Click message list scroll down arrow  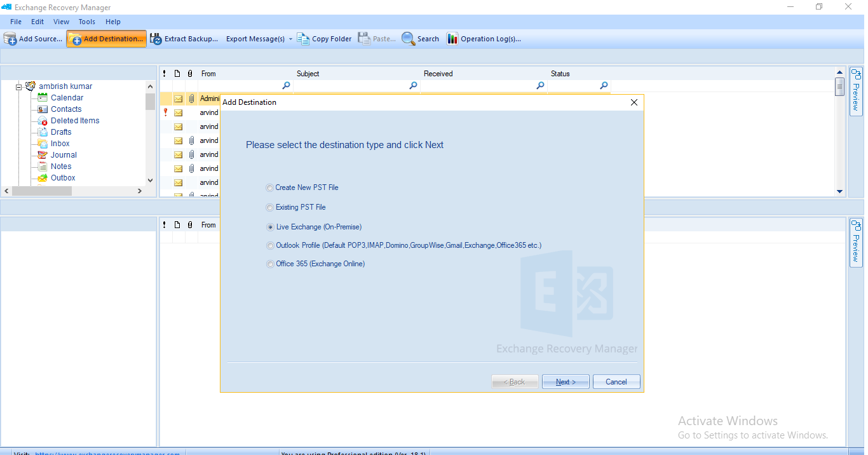click(x=839, y=191)
